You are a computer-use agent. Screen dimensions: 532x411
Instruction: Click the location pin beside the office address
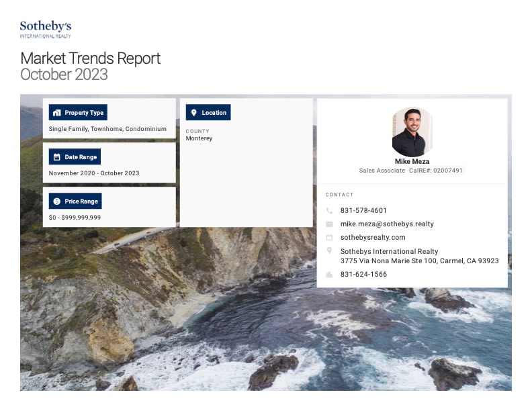coord(329,250)
